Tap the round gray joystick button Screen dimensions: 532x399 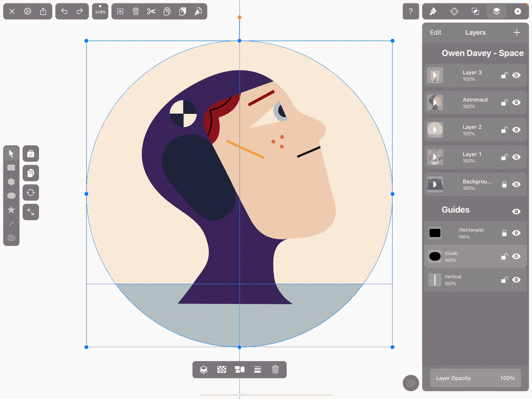(x=411, y=383)
